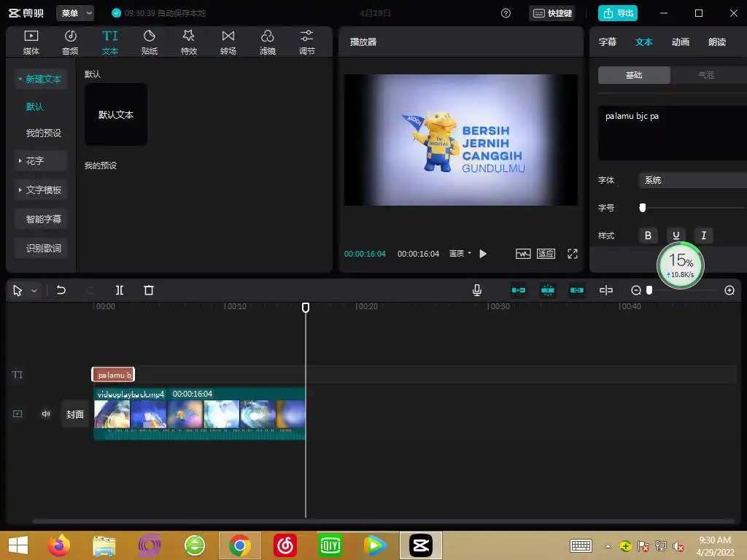Open the 画质 quality dropdown
This screenshot has width=747, height=560.
(x=460, y=253)
